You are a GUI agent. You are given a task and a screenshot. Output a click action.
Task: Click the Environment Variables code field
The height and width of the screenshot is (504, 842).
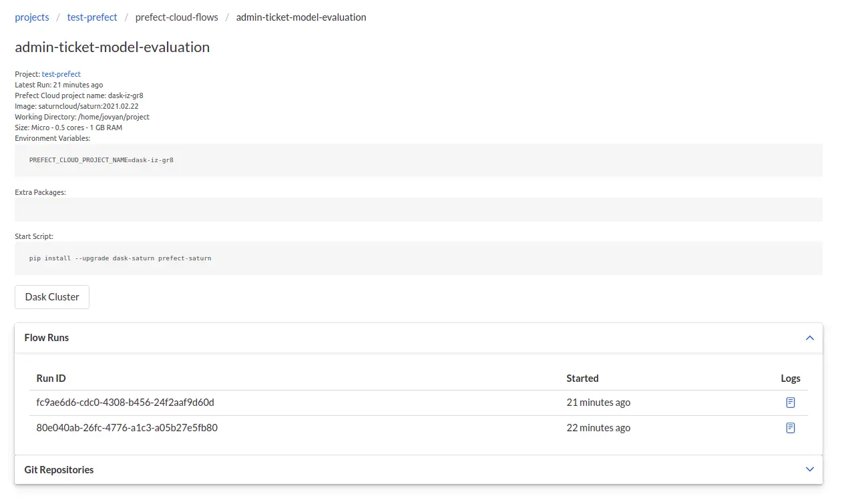[419, 160]
